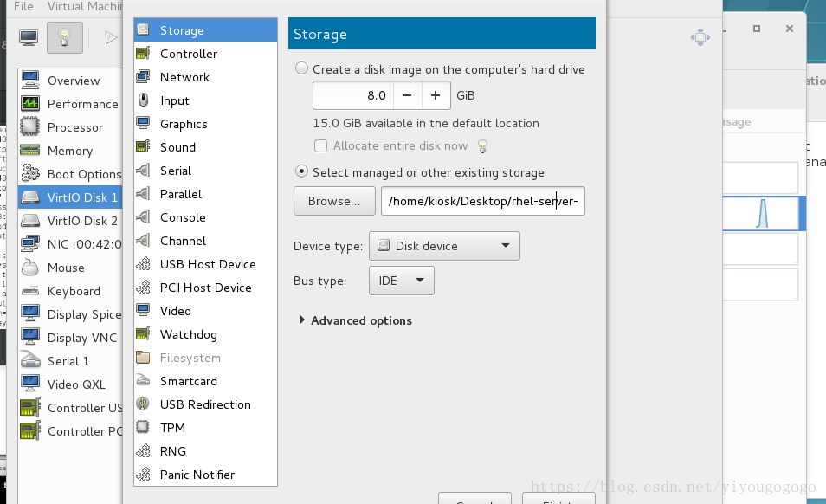Maximize the background window
826x504 pixels.
[x=757, y=29]
